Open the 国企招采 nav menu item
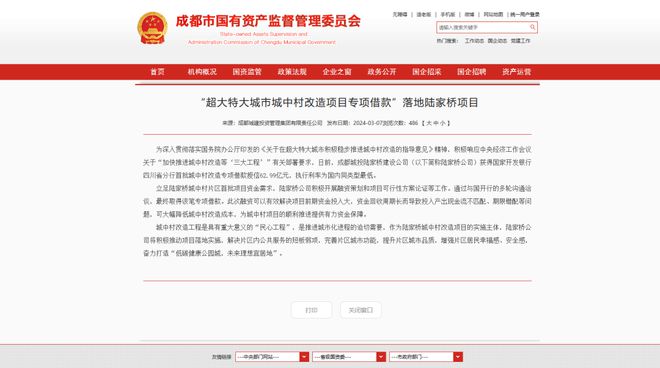Screen dimensions: 660x368 click(427, 72)
